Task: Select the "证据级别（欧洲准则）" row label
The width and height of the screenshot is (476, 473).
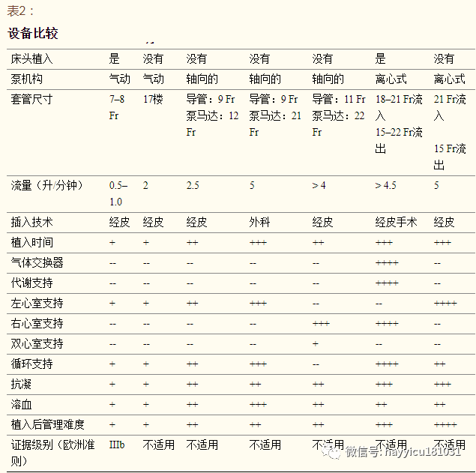Action: (52, 453)
